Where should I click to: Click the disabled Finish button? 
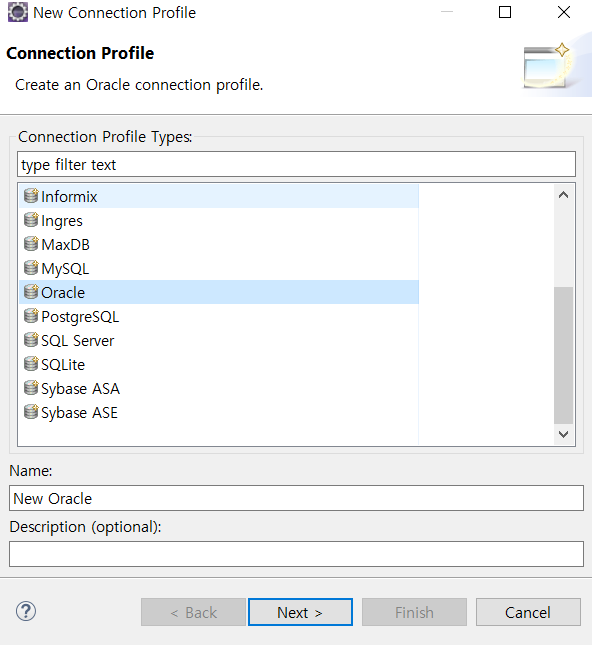coord(414,612)
